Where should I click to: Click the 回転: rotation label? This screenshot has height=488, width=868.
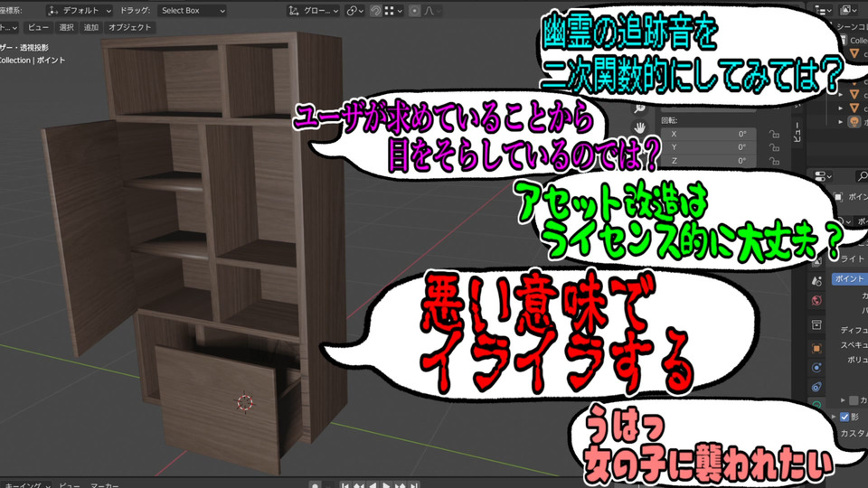point(669,120)
